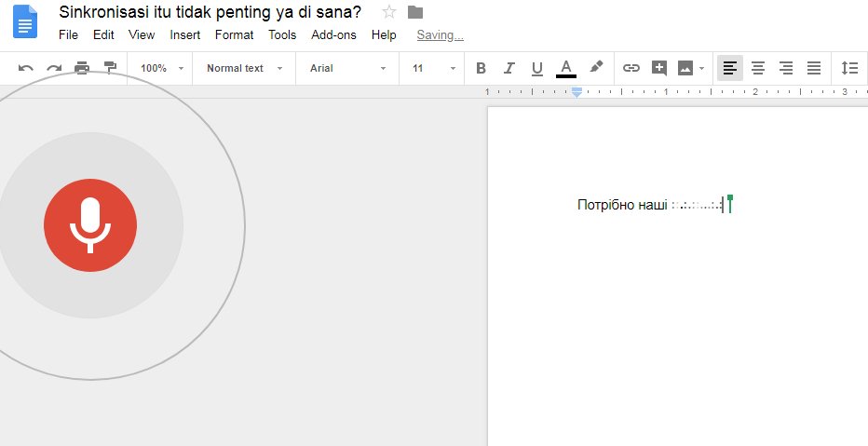Open the Tools menu
The image size is (868, 446).
coord(282,34)
